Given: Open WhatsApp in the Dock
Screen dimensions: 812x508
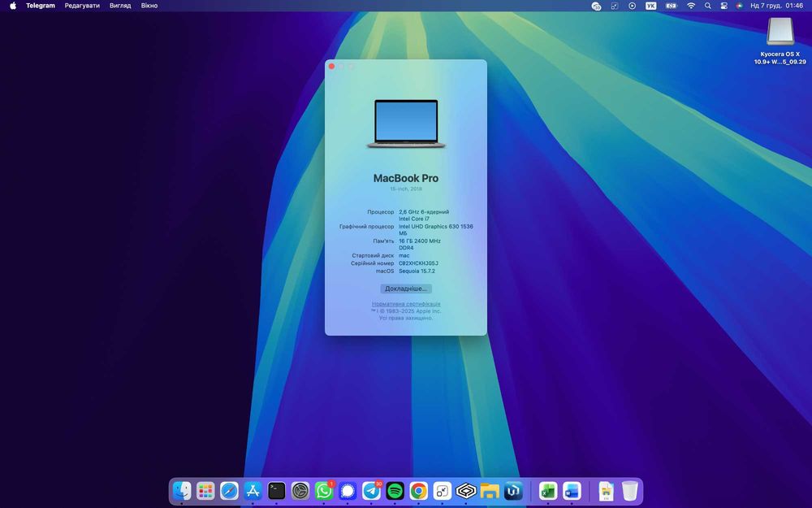Looking at the screenshot, I should [324, 490].
